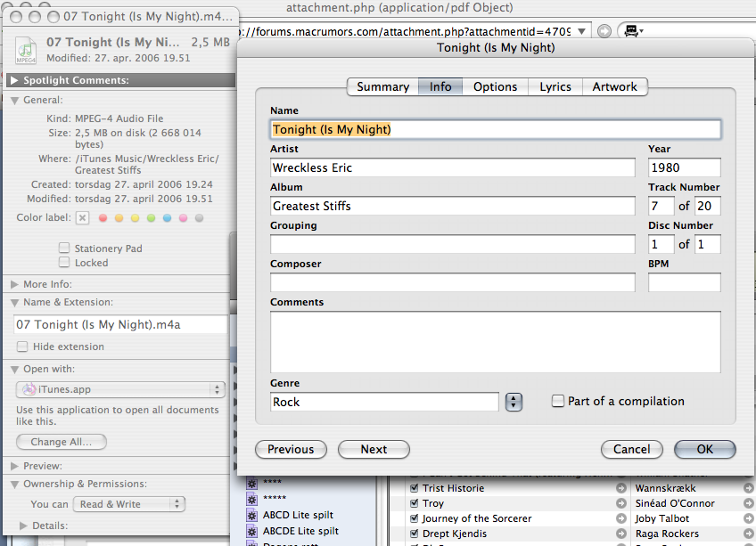This screenshot has height=546, width=756.
Task: Click the arrow icon beside Trist Historie
Action: pyautogui.click(x=621, y=488)
